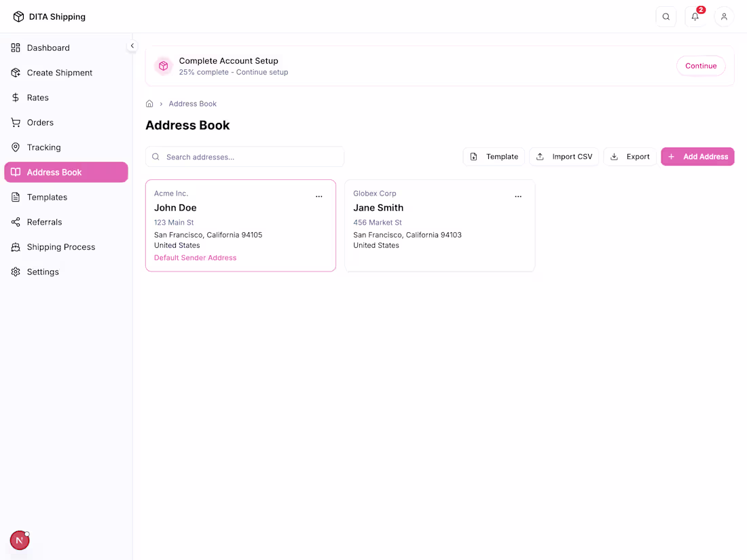Open Templates in sidebar

point(67,197)
